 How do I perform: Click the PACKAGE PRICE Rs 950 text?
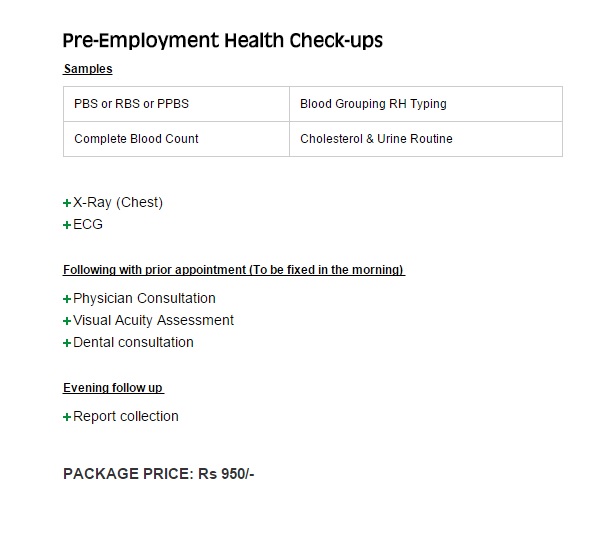pyautogui.click(x=159, y=474)
